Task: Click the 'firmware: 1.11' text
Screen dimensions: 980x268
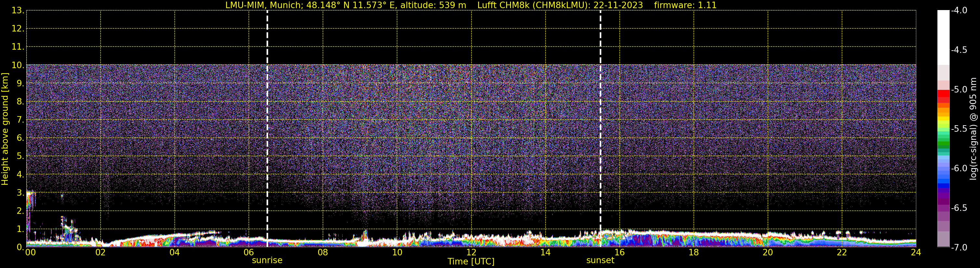Action: point(685,5)
